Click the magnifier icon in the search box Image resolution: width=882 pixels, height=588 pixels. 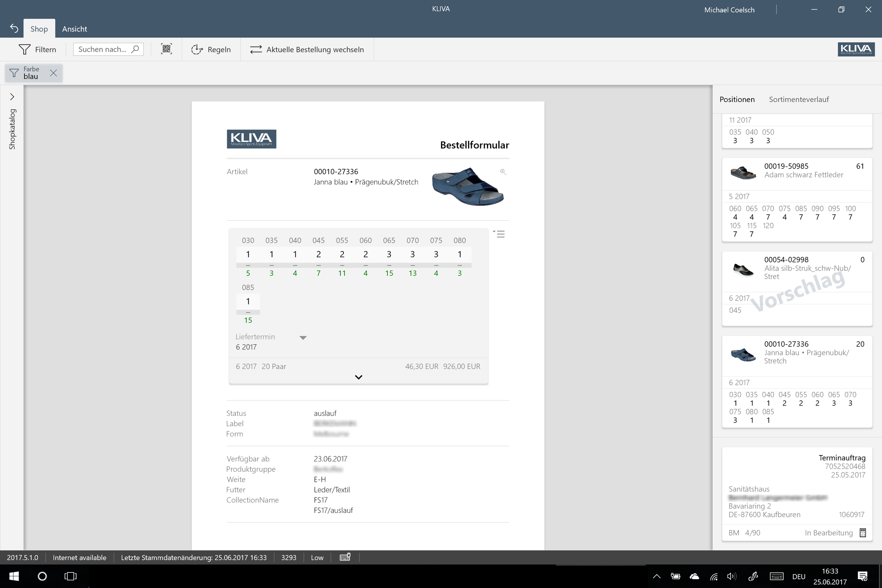point(135,49)
